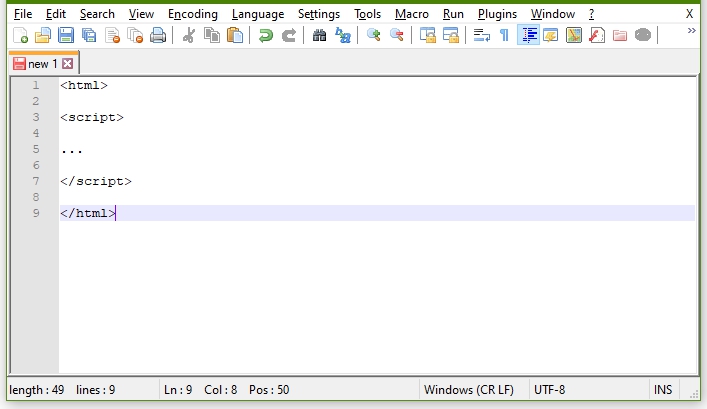Image resolution: width=707 pixels, height=409 pixels.
Task: Click the </script> text on line 7
Action: click(x=96, y=181)
